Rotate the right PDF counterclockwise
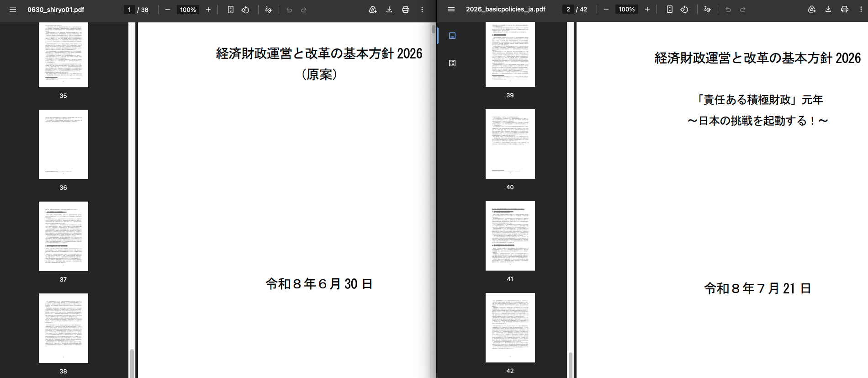The image size is (868, 378). [x=684, y=9]
